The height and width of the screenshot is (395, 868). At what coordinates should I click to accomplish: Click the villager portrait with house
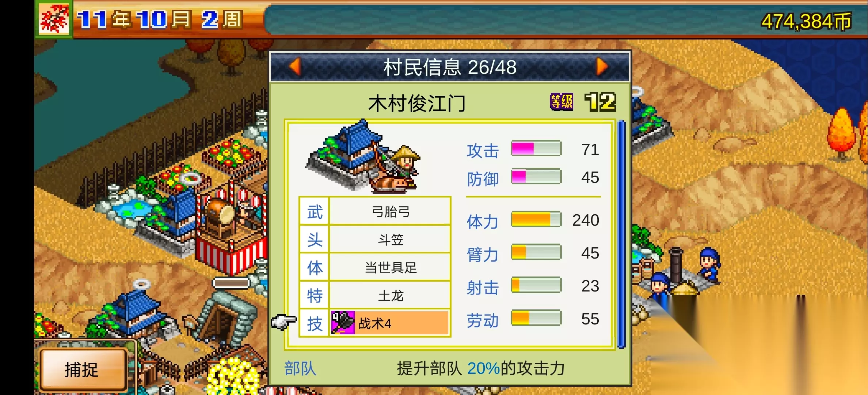[x=363, y=157]
